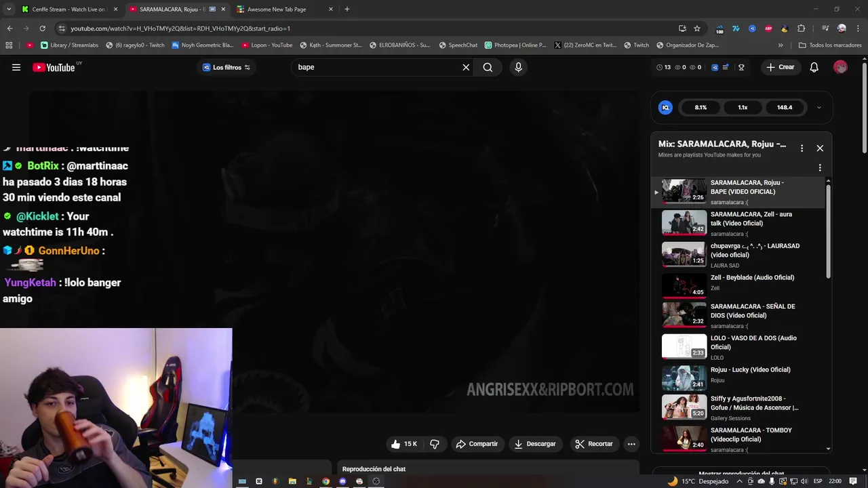Open a new browser tab
Viewport: 868px width, 488px height.
(x=347, y=9)
